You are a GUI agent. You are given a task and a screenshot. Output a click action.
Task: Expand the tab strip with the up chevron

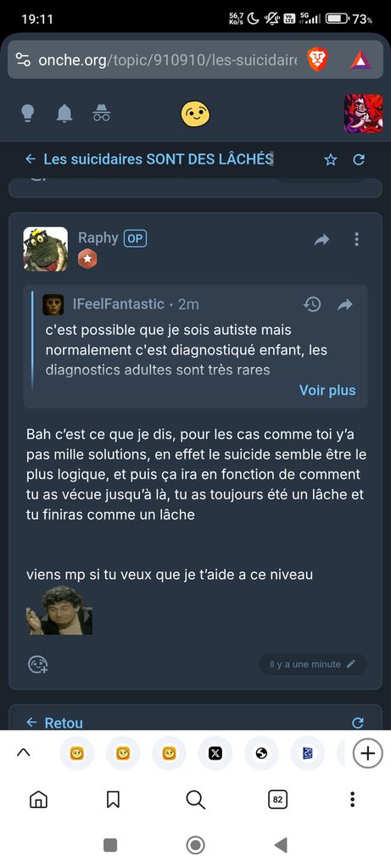tap(23, 753)
